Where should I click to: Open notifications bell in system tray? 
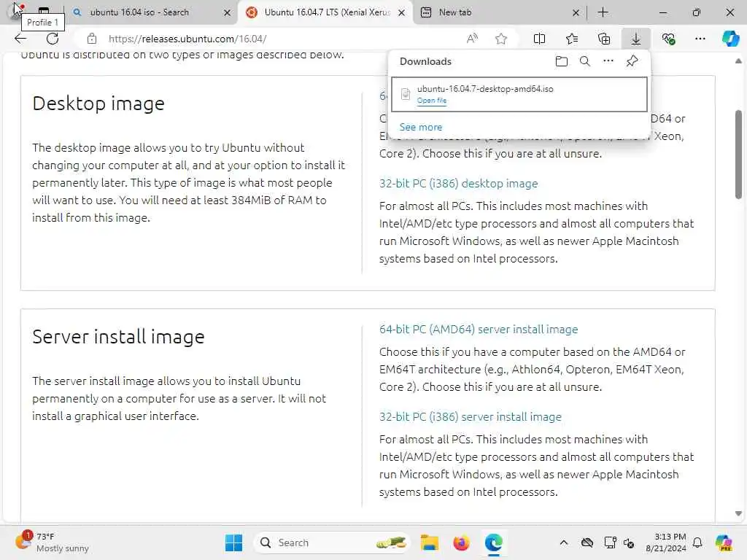(x=697, y=542)
